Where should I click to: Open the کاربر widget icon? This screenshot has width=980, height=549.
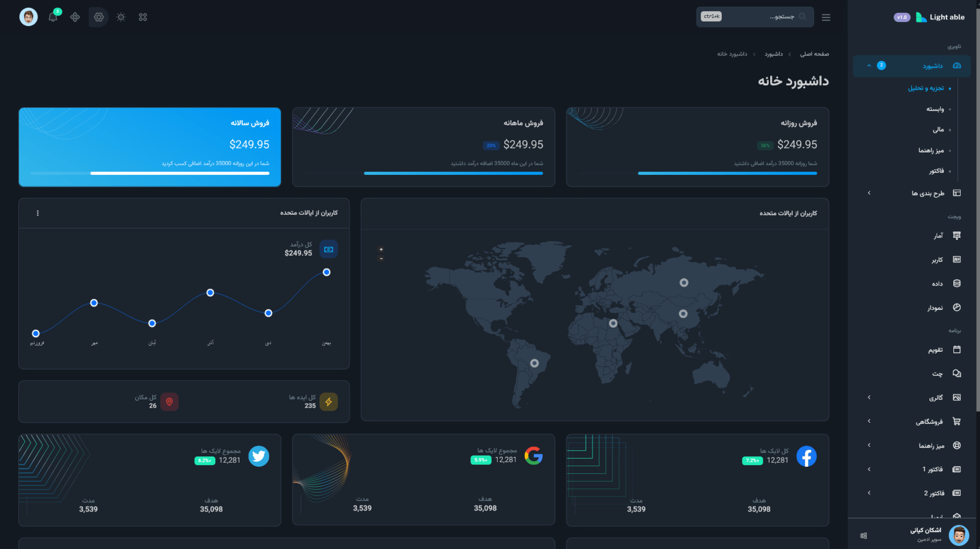coord(957,259)
